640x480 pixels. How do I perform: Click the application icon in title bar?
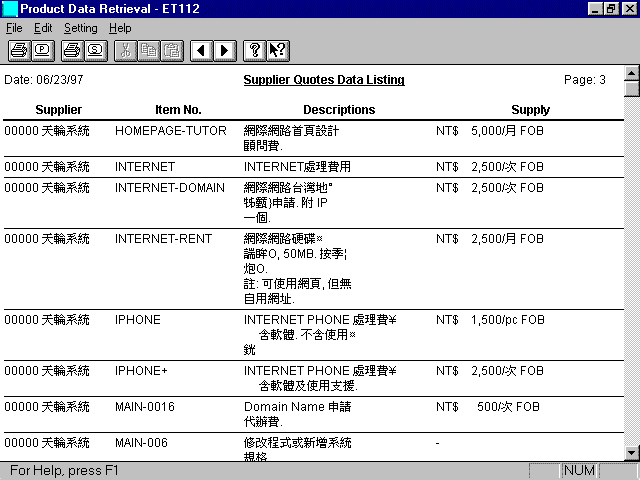(x=10, y=9)
